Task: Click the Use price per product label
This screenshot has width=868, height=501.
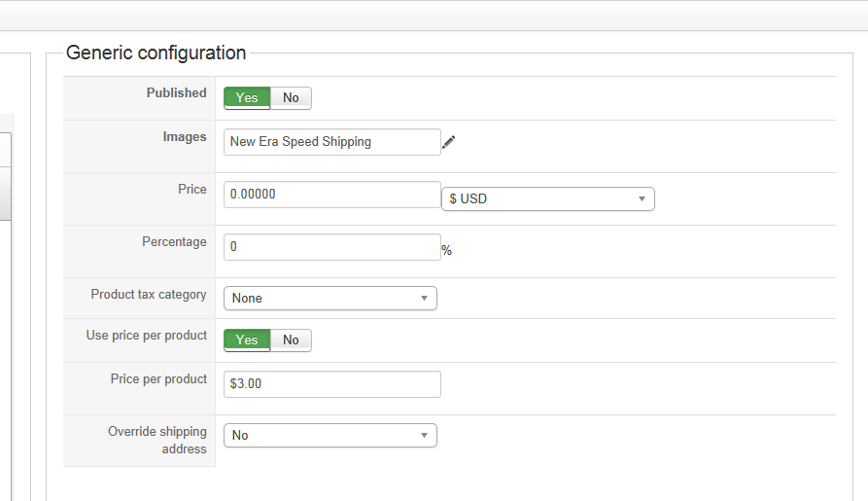Action: point(146,336)
